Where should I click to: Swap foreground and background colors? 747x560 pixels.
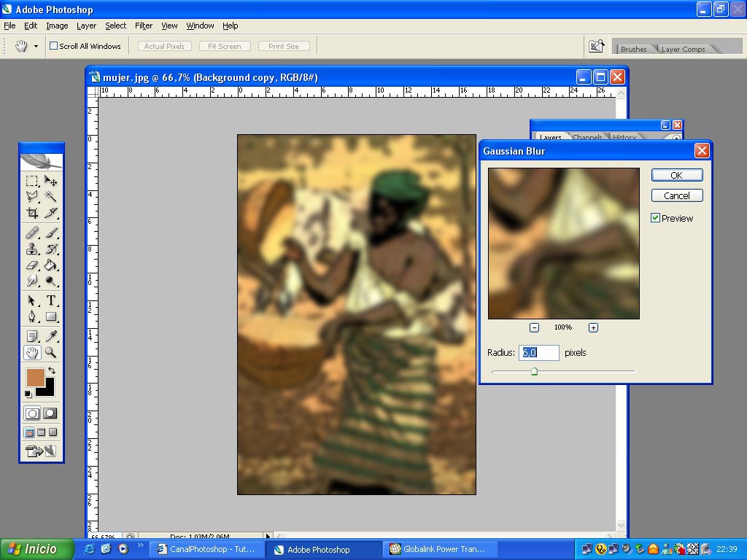coord(52,370)
